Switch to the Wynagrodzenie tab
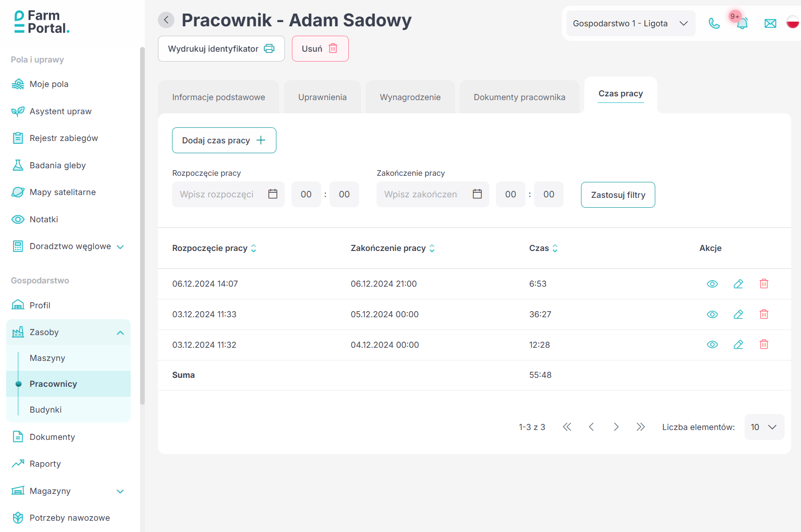This screenshot has width=801, height=532. click(410, 97)
